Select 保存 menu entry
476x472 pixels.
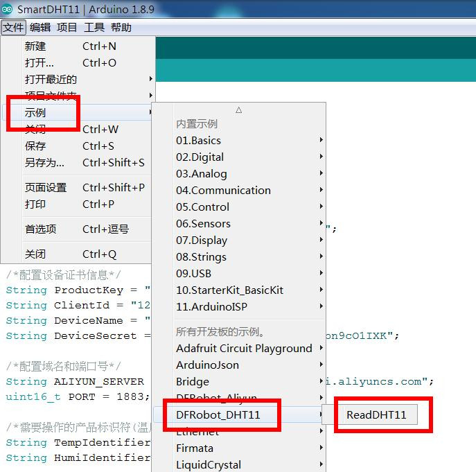(x=78, y=146)
